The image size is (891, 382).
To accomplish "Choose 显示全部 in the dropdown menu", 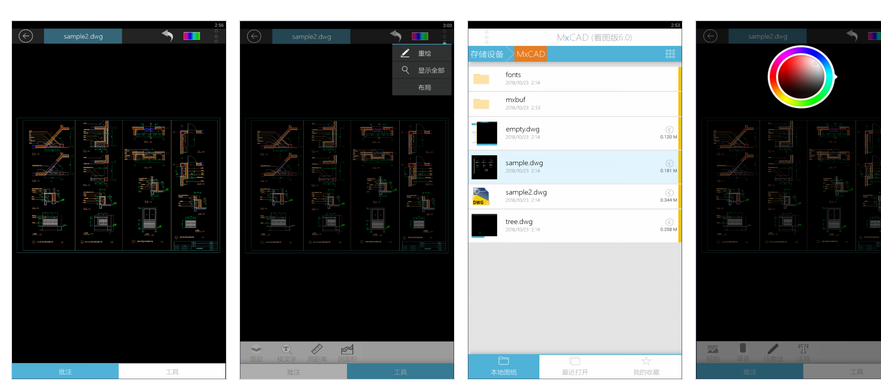I will 422,70.
